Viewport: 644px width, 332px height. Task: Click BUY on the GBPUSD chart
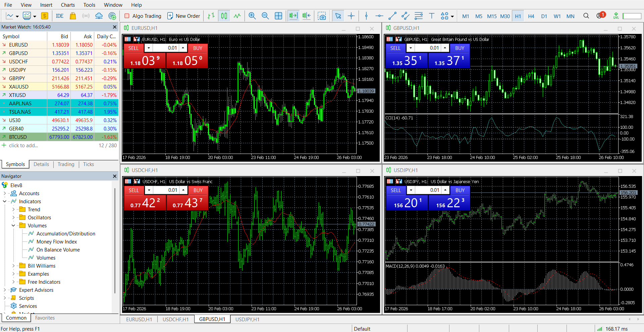click(460, 48)
